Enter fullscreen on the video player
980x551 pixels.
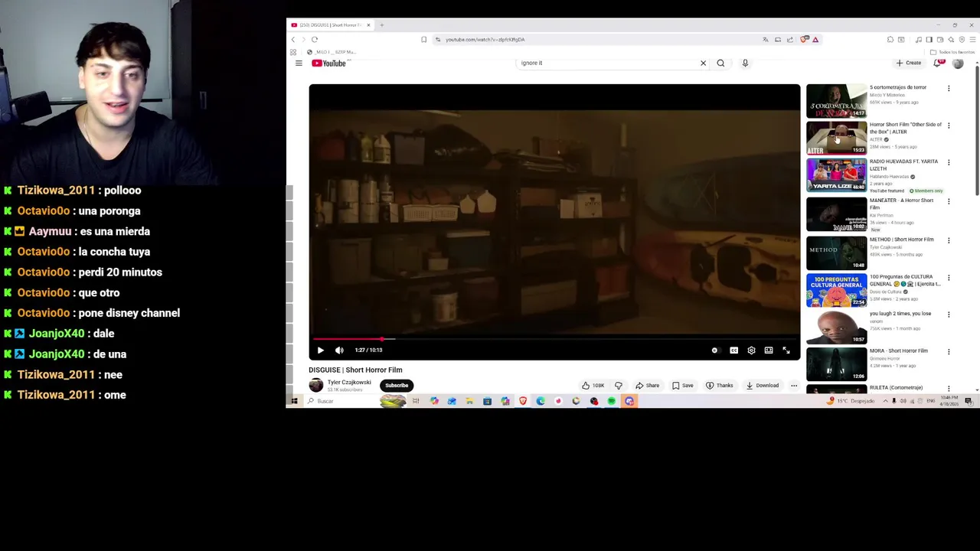pyautogui.click(x=786, y=350)
